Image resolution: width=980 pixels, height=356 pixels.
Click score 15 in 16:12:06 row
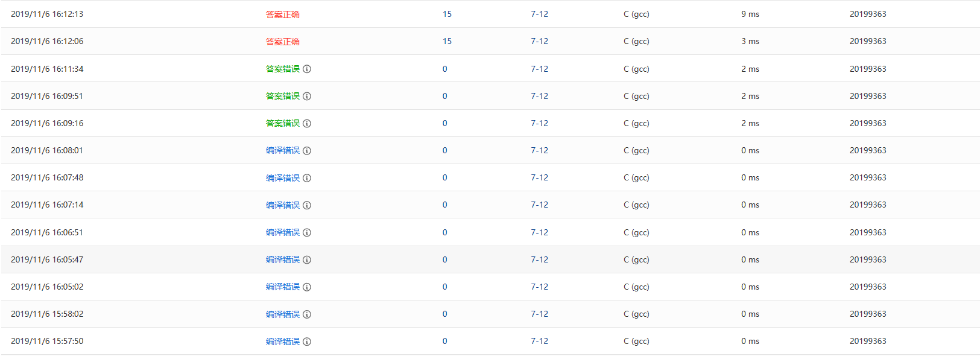tap(447, 41)
